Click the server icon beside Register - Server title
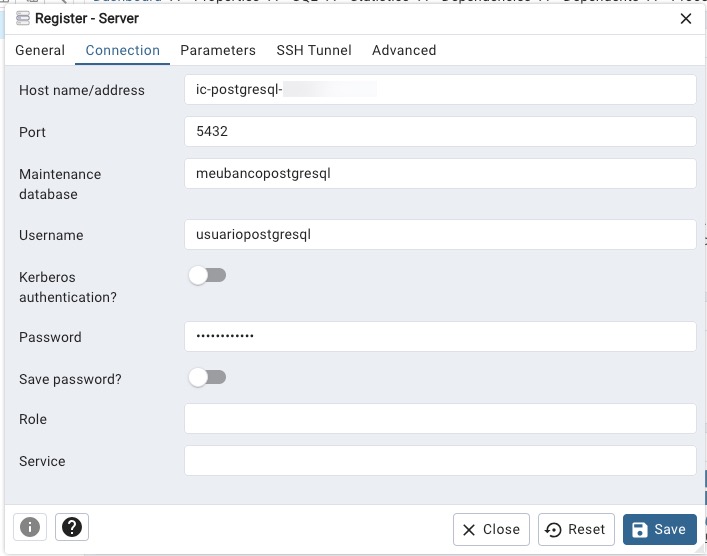Image resolution: width=707 pixels, height=556 pixels. (22, 18)
